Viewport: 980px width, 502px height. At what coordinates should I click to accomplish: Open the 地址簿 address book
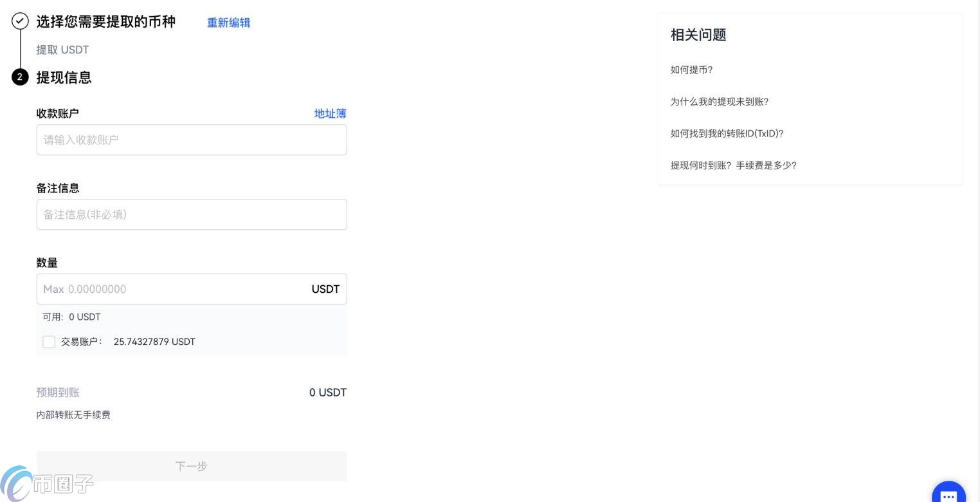[x=330, y=113]
